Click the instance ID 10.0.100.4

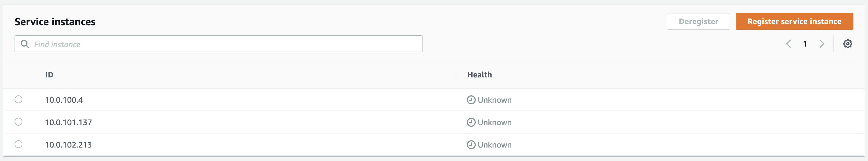tap(64, 100)
